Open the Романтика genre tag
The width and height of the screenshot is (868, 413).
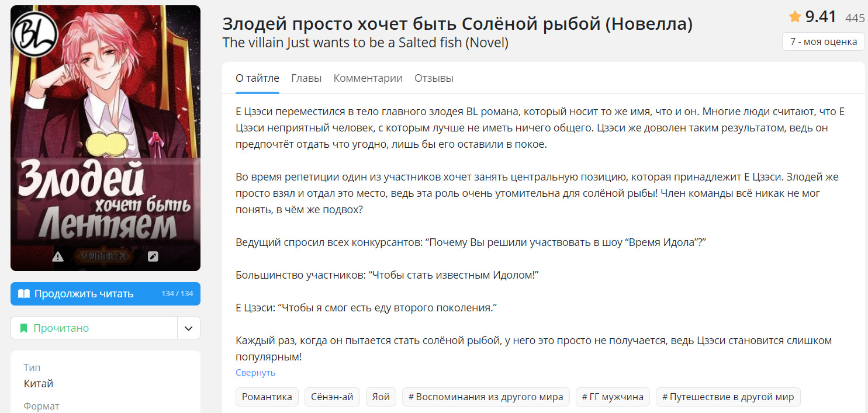(x=267, y=397)
